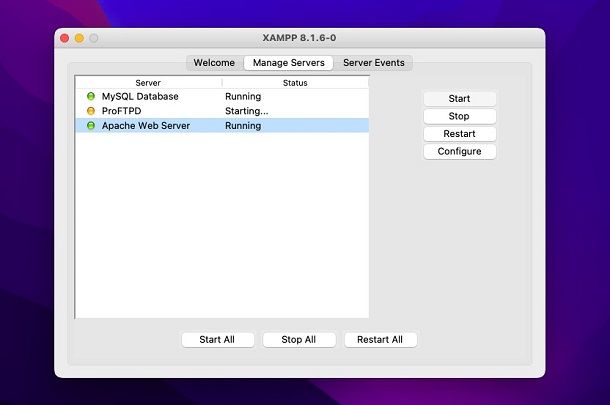Click the Starting... status of ProFTPD
The image size is (610, 405).
(247, 111)
